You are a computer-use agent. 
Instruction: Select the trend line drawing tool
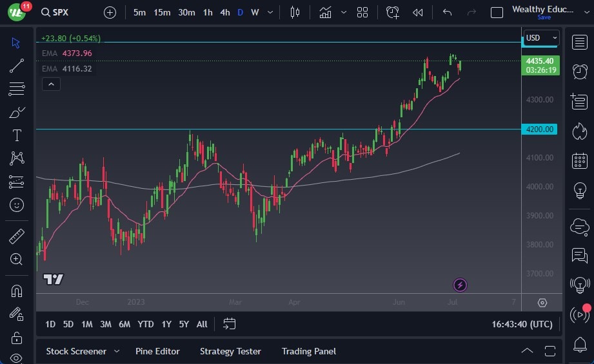click(x=17, y=66)
